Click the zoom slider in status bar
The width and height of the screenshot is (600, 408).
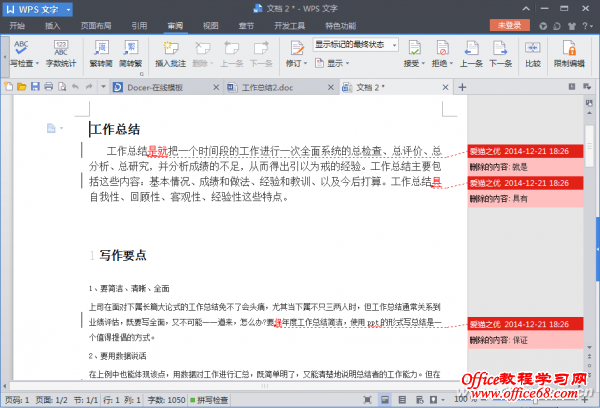[530, 399]
